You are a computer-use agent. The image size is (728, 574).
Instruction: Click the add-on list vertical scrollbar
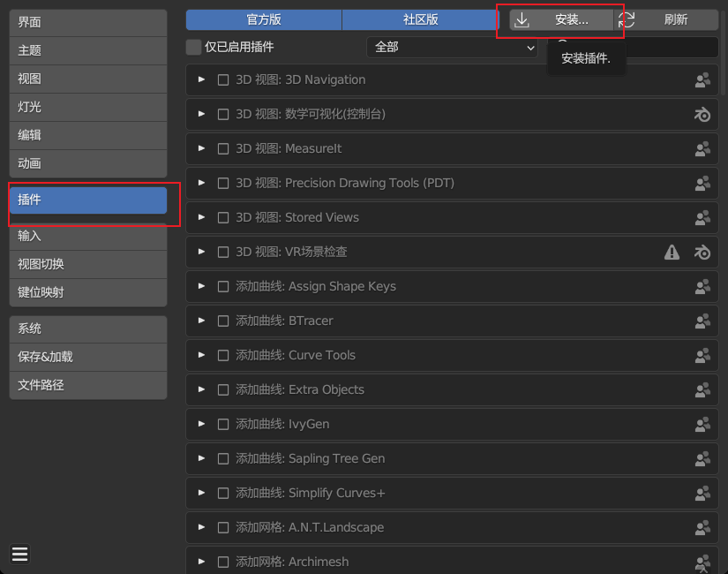(x=723, y=51)
